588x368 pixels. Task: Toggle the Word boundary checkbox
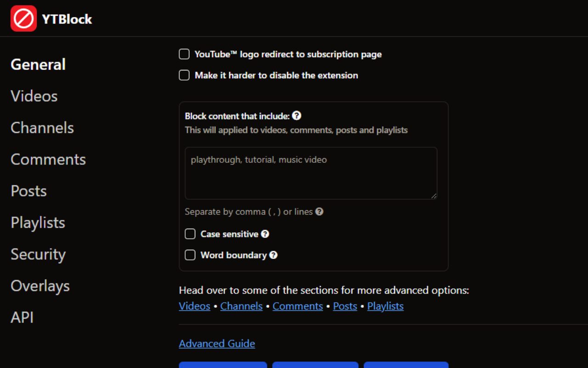(190, 254)
